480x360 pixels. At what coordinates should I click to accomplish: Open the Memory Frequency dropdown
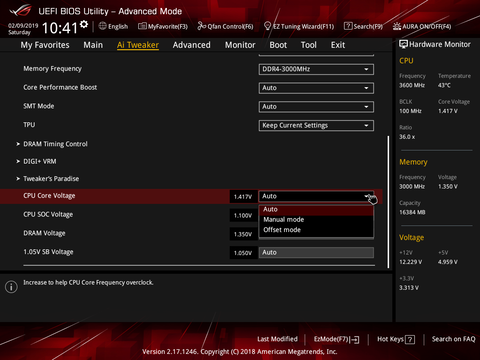tap(316, 69)
